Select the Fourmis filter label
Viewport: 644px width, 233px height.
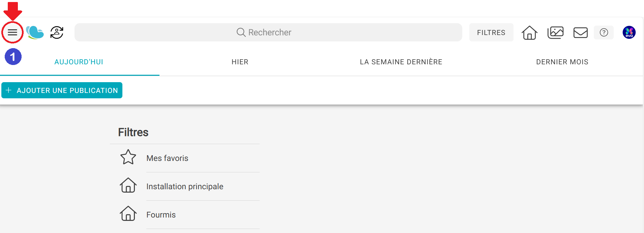(x=161, y=215)
